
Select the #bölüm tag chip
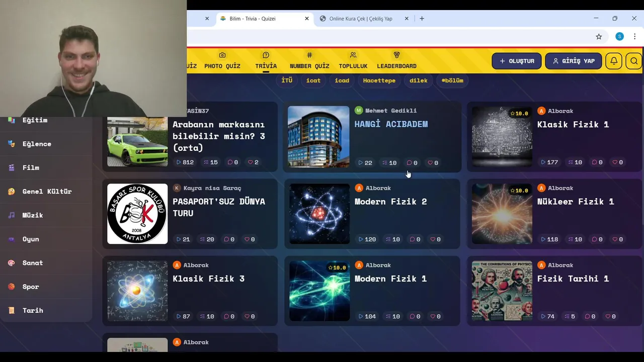[x=452, y=80]
